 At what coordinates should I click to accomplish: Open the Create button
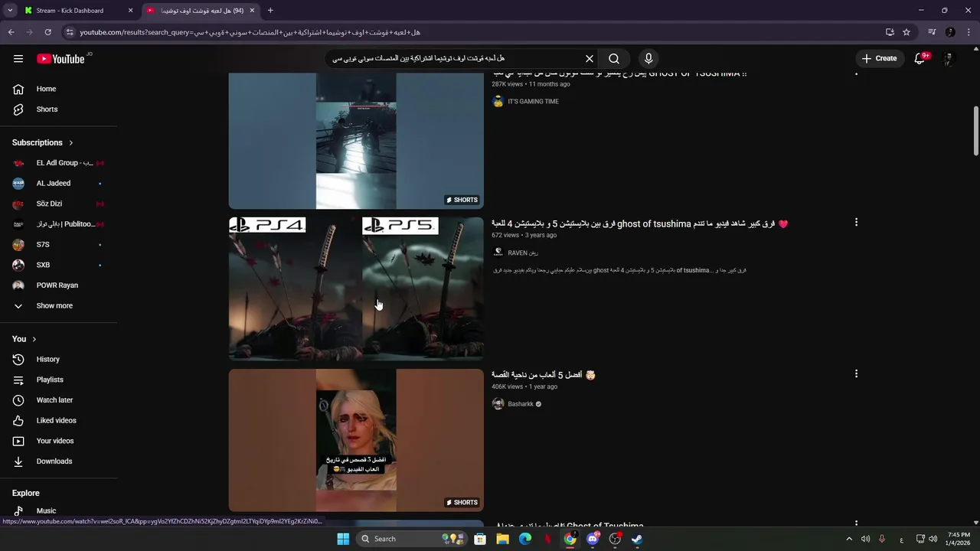tap(879, 58)
